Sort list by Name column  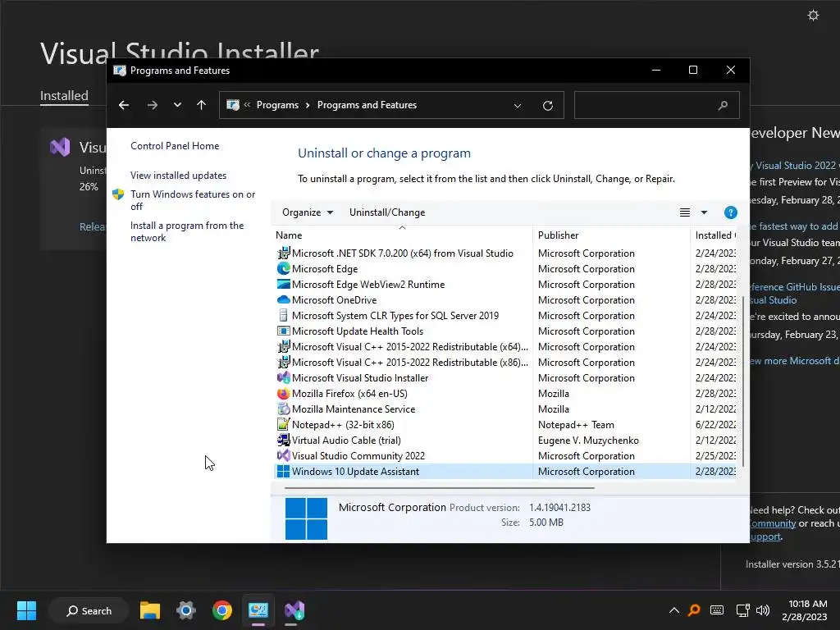tap(402, 235)
